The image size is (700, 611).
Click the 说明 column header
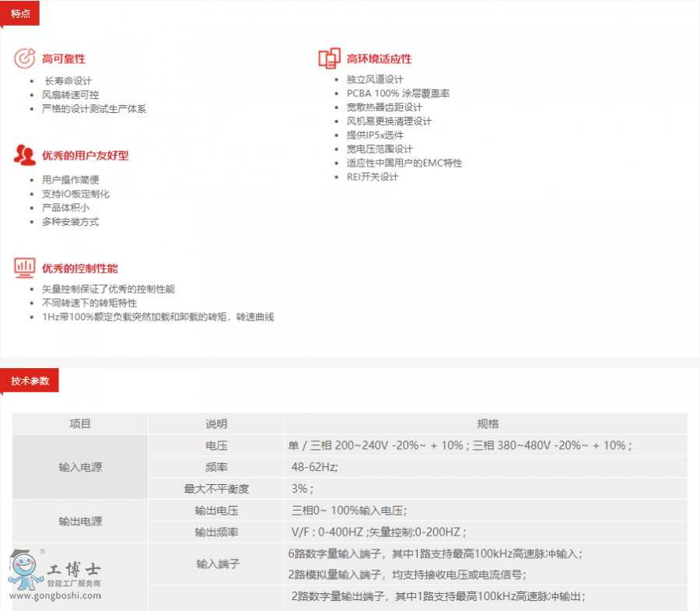click(216, 424)
